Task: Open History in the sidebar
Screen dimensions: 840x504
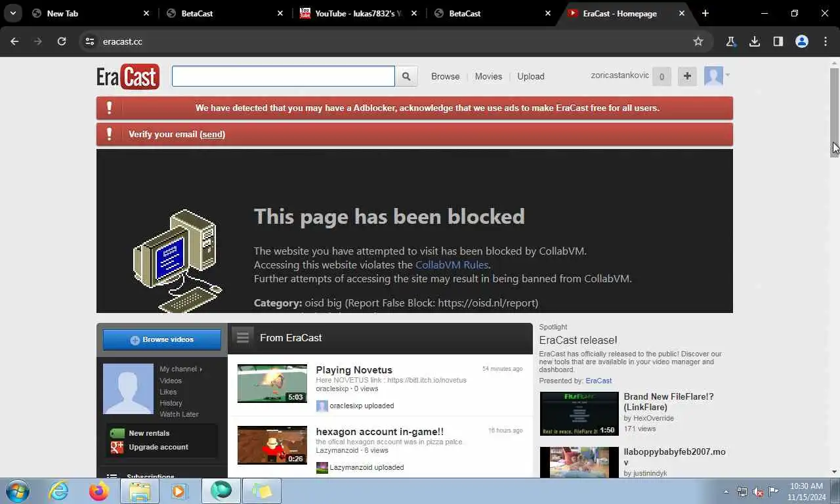Action: tap(171, 403)
